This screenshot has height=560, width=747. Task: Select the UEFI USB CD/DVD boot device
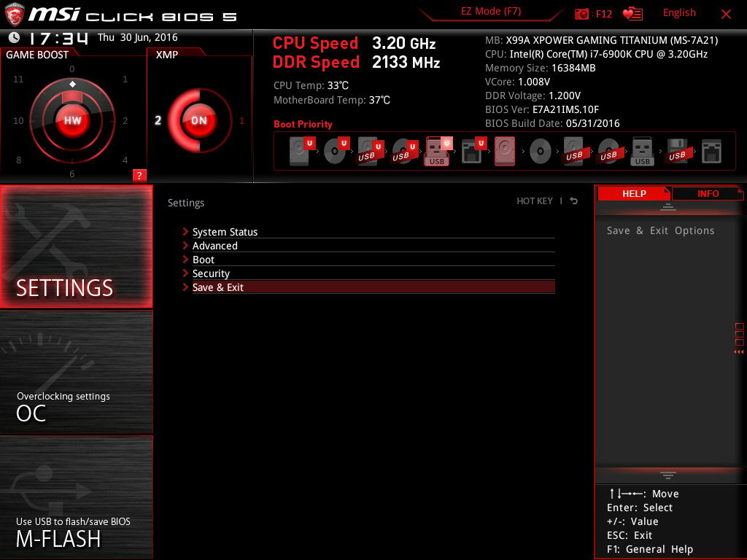pyautogui.click(x=405, y=151)
